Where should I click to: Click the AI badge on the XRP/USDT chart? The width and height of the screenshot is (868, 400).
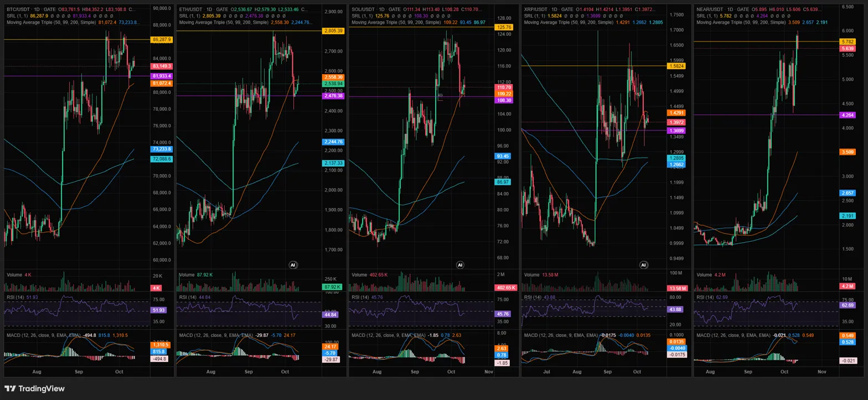click(x=644, y=265)
